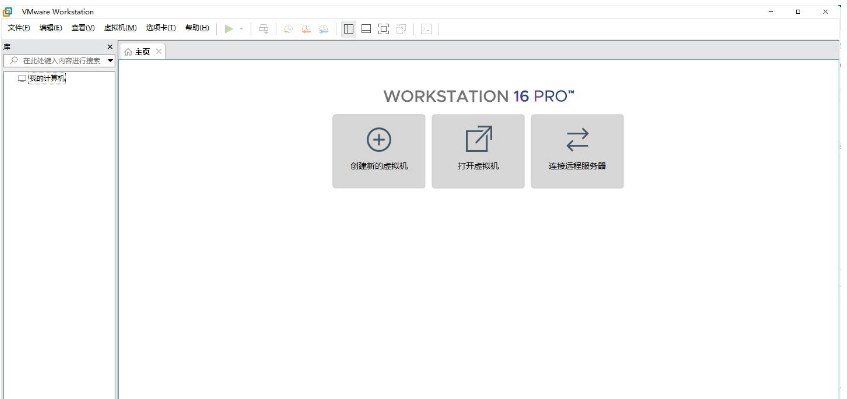Image resolution: width=847 pixels, height=399 pixels.
Task: Click the monitor icon beside 我的计算机
Action: point(22,78)
